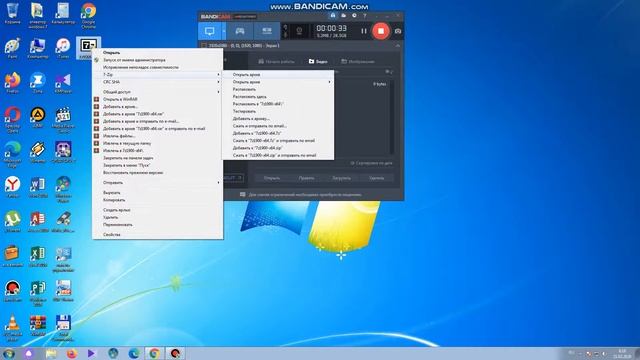Open the uTorrent desktop shortcut
Image resolution: width=640 pixels, height=360 pixels.
click(12, 222)
